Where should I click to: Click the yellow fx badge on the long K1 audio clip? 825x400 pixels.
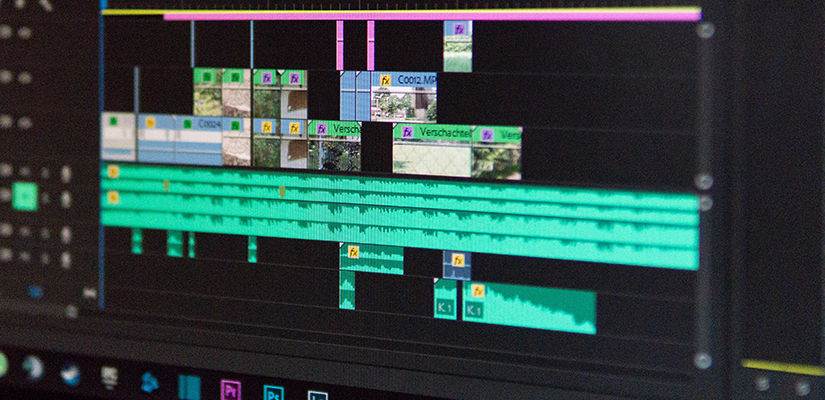(x=478, y=291)
